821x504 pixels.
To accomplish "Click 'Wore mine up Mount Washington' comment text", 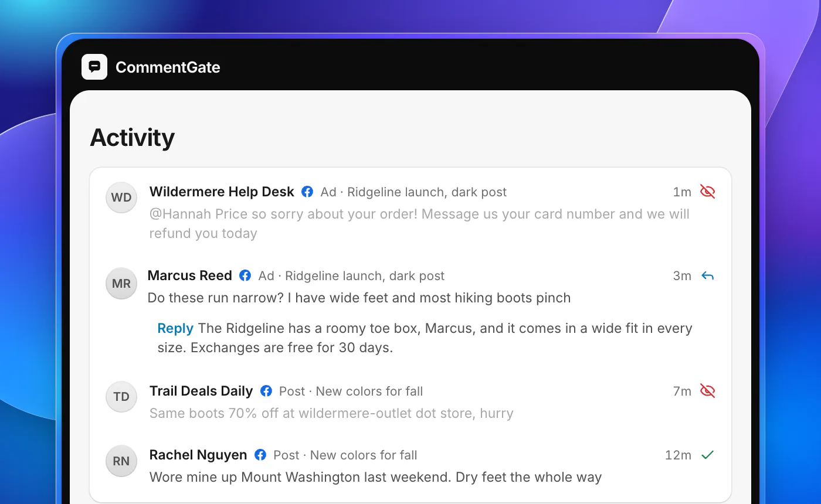I will (375, 477).
